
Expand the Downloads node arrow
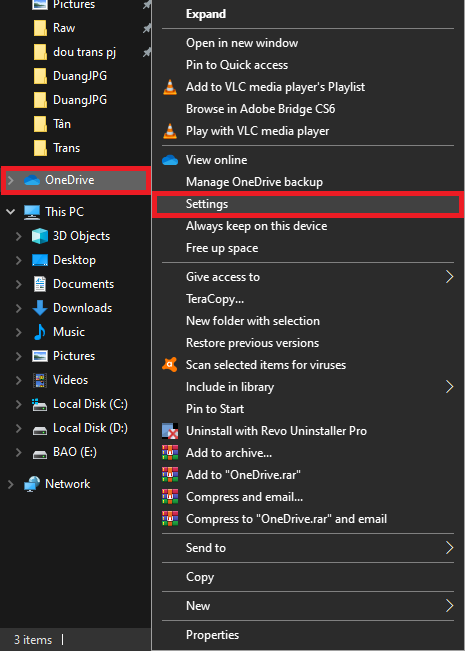pos(19,308)
